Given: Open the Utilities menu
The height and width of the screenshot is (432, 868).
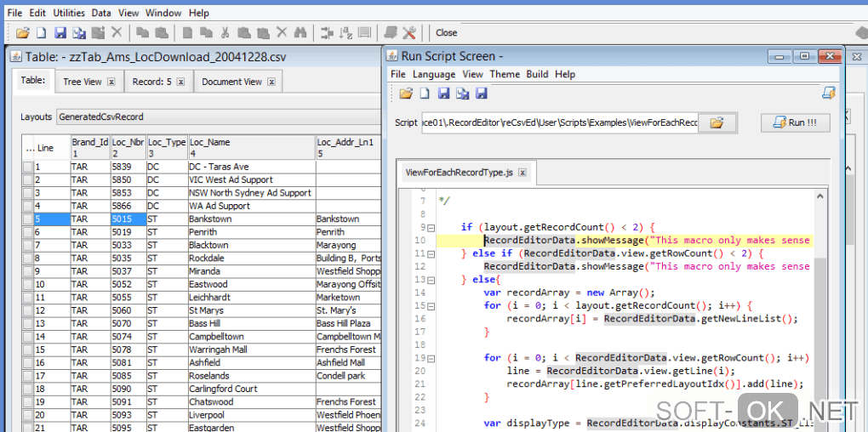Looking at the screenshot, I should click(69, 13).
